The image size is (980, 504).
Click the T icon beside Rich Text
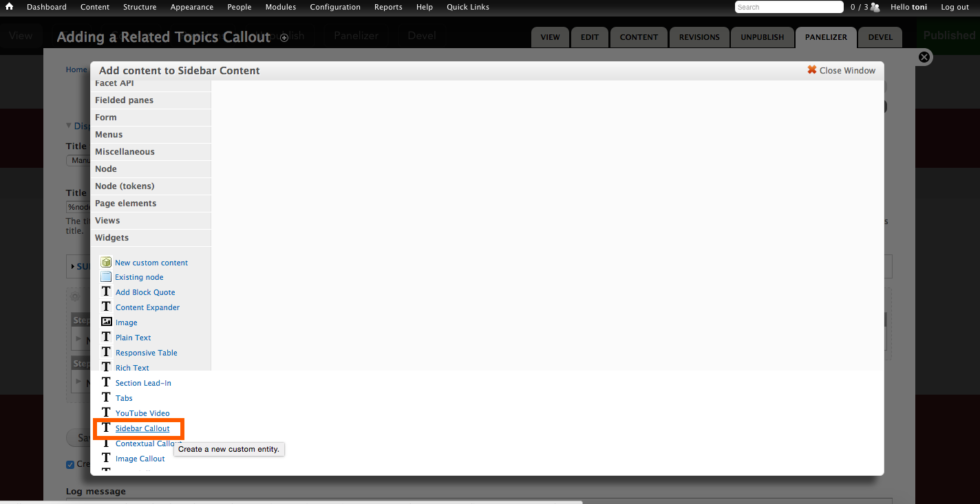click(106, 367)
